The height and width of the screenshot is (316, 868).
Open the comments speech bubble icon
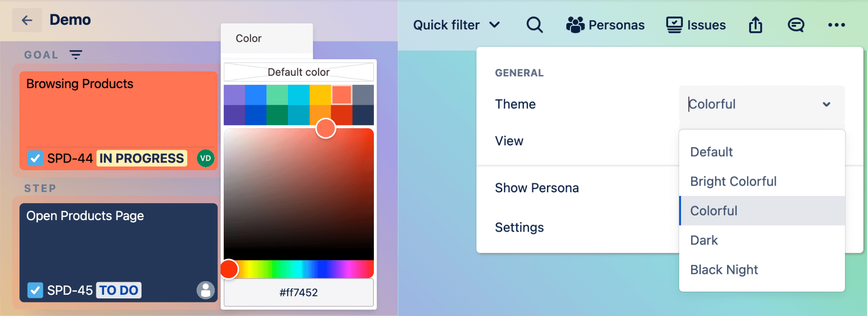(796, 25)
